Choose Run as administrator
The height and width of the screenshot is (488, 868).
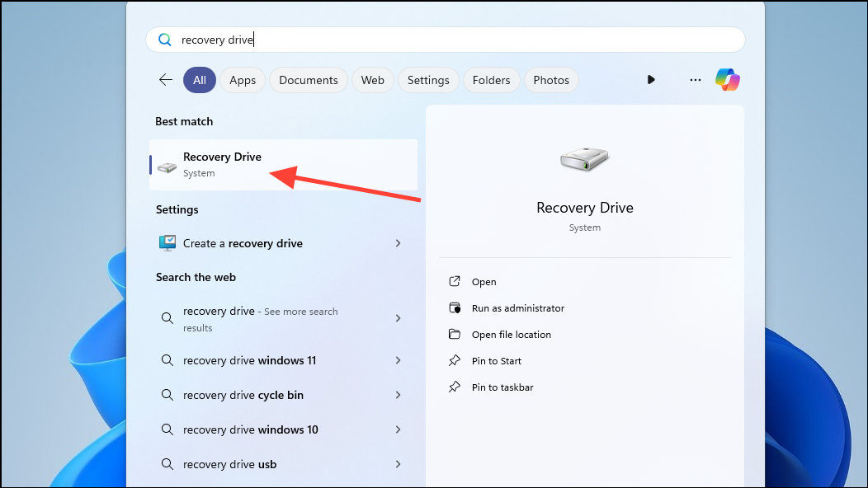pos(518,308)
